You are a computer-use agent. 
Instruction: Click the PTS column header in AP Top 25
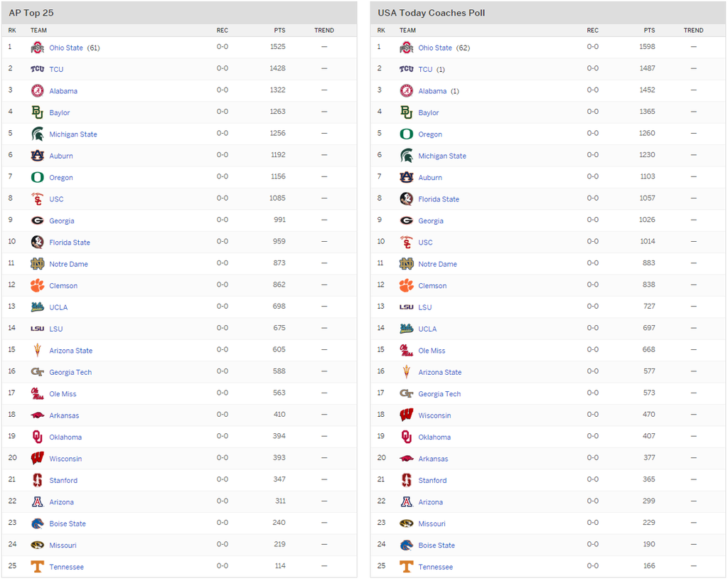point(279,30)
